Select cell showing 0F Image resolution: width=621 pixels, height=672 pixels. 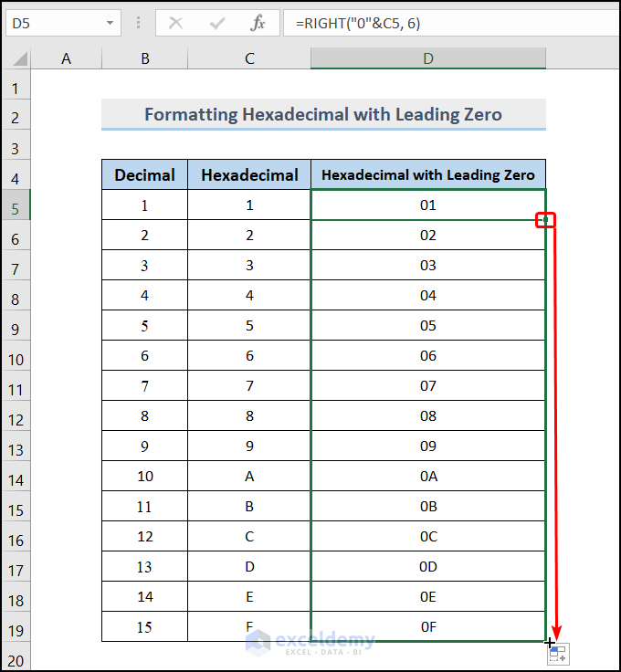coord(428,627)
